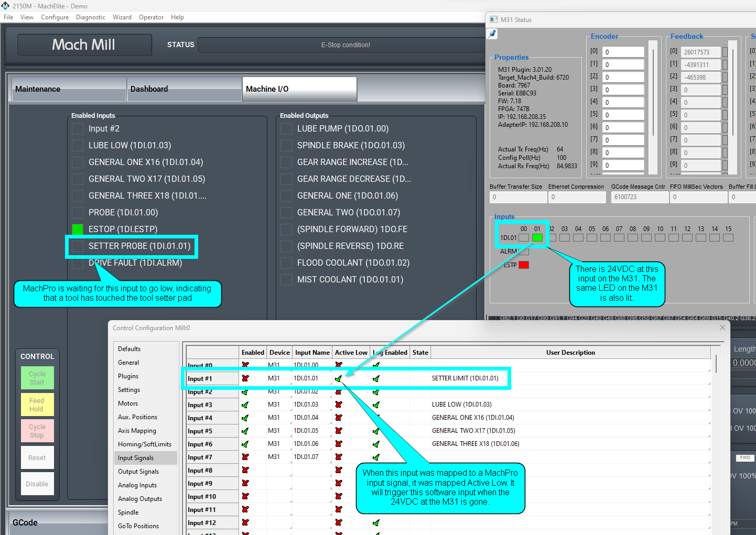
Task: Click the Cycle Start button
Action: (x=37, y=378)
